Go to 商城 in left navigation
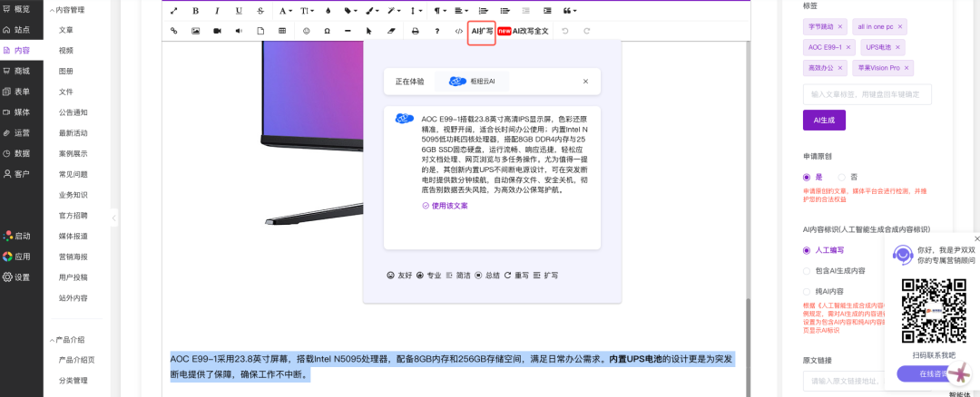This screenshot has height=397, width=980. tap(22, 71)
